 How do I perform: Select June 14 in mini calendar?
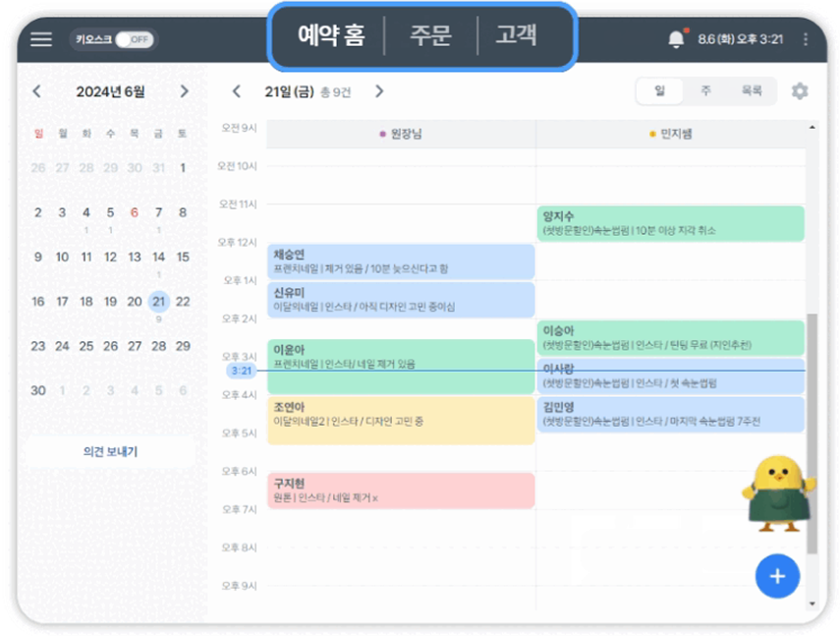click(158, 257)
